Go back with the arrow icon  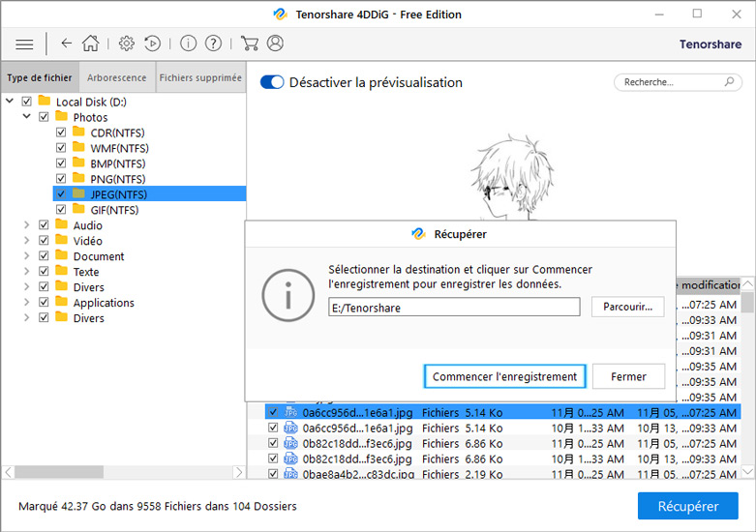click(x=67, y=44)
